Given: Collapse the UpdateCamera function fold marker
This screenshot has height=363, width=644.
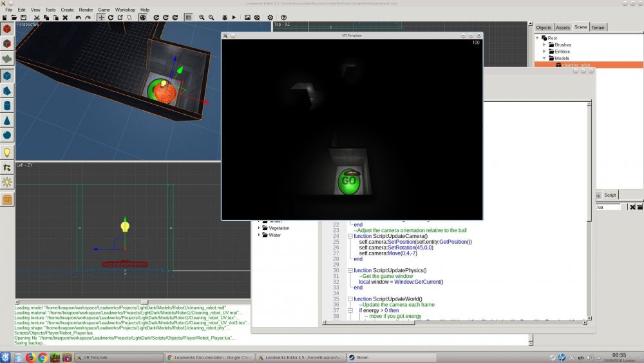Looking at the screenshot, I should click(x=350, y=237).
